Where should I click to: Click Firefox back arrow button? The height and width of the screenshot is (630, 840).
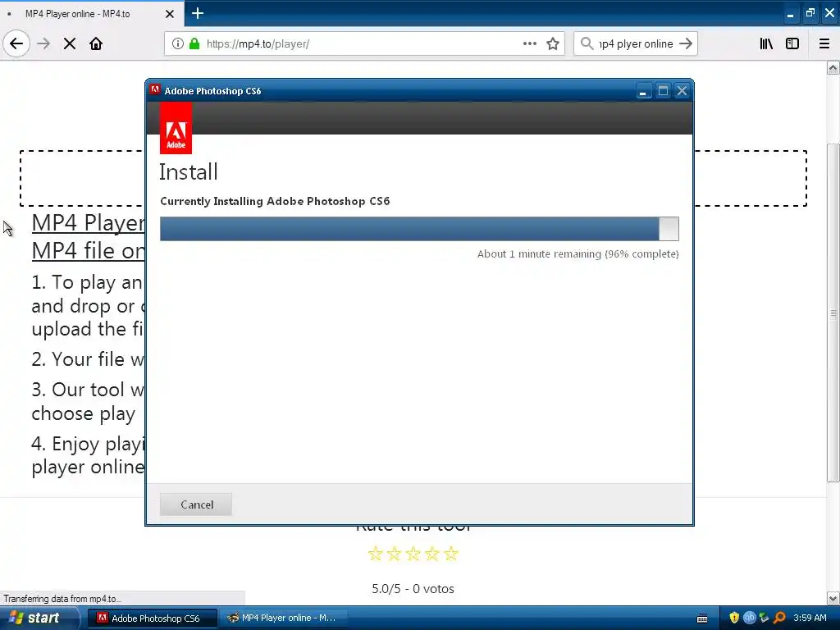click(x=16, y=43)
